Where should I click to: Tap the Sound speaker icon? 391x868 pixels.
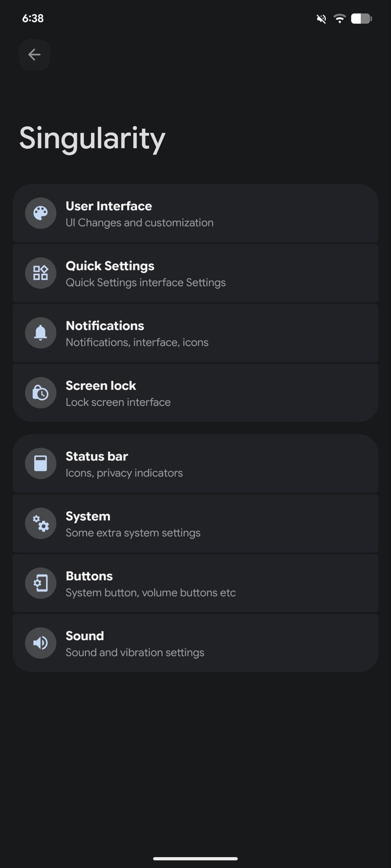[41, 643]
